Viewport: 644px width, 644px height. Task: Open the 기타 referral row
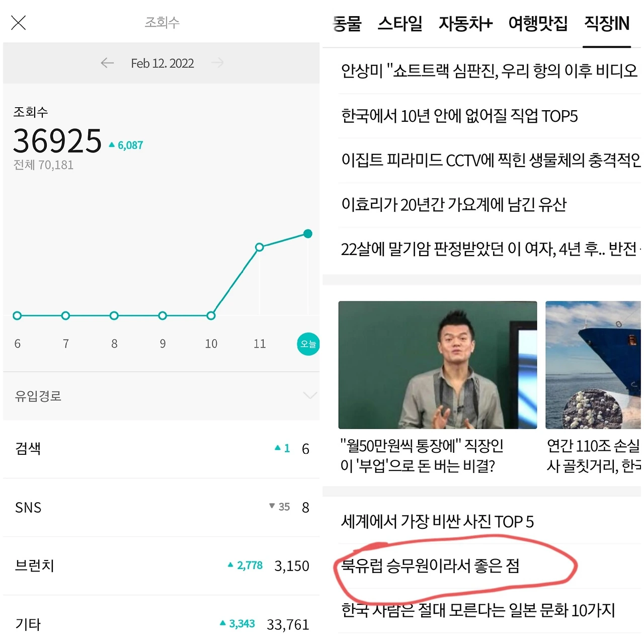[x=162, y=621]
